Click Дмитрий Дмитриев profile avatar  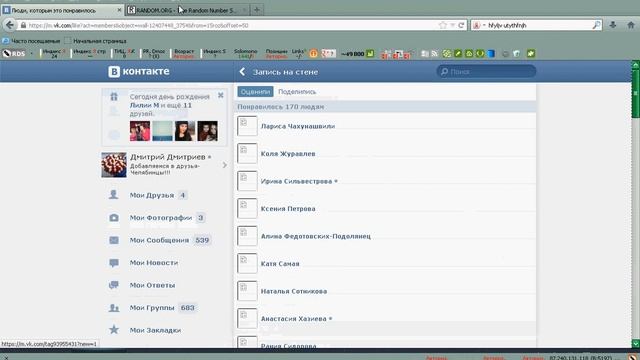pyautogui.click(x=114, y=165)
